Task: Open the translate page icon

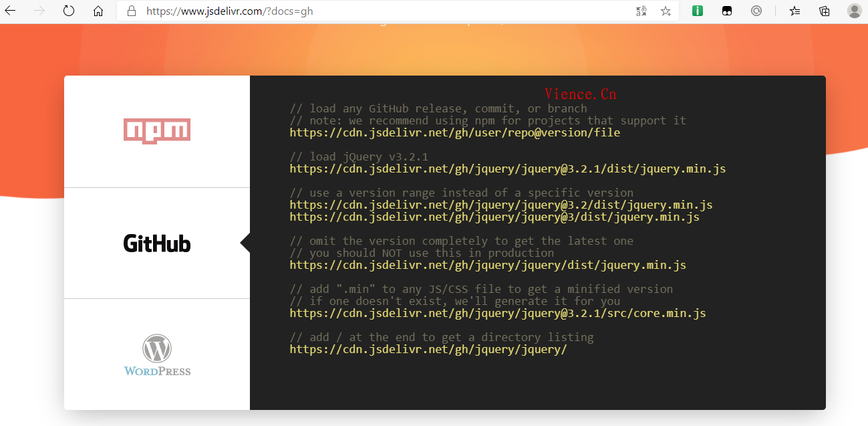Action: click(641, 11)
